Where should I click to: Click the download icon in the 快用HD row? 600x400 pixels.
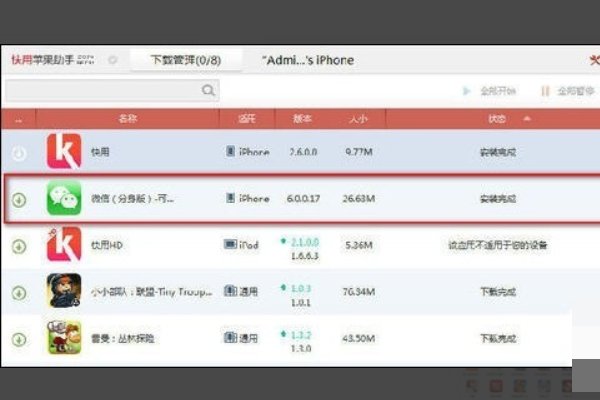pos(19,246)
